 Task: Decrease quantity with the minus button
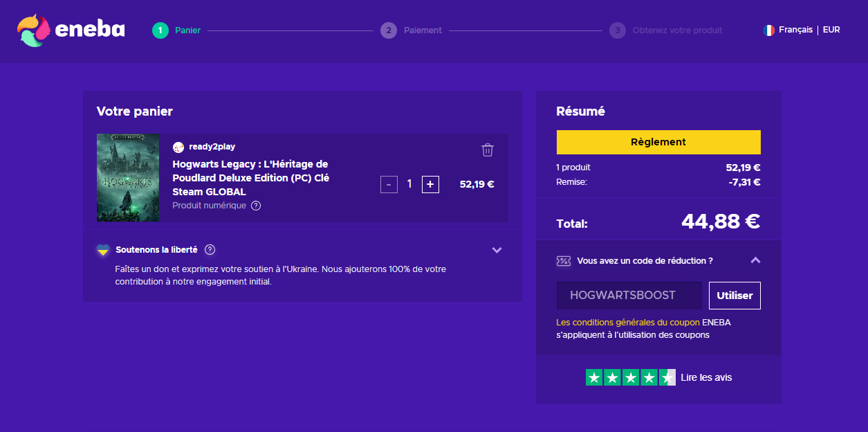point(389,184)
